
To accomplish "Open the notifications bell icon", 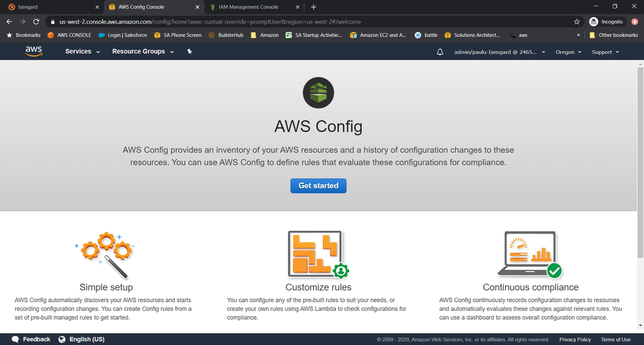I will (x=440, y=52).
